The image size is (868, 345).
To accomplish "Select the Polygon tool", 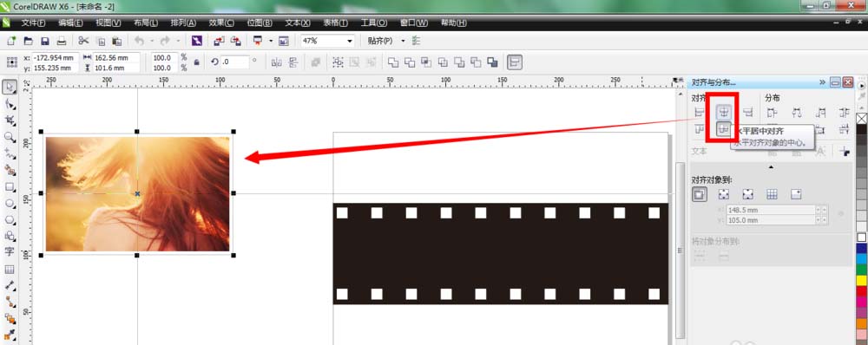I will [x=10, y=219].
